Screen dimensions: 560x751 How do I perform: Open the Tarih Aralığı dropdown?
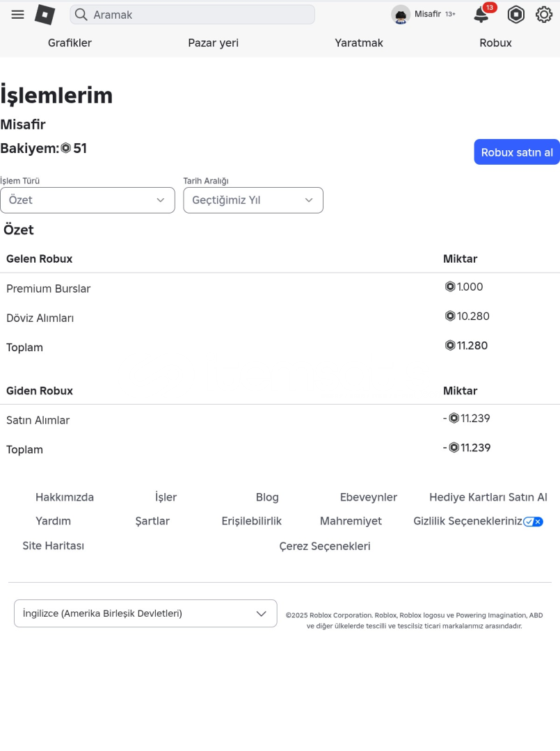click(x=253, y=200)
